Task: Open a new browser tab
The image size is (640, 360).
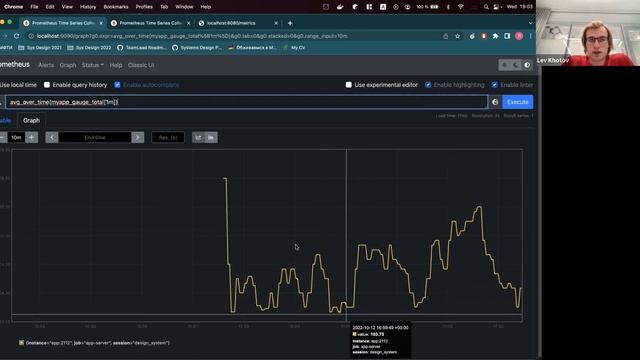Action: (290, 23)
